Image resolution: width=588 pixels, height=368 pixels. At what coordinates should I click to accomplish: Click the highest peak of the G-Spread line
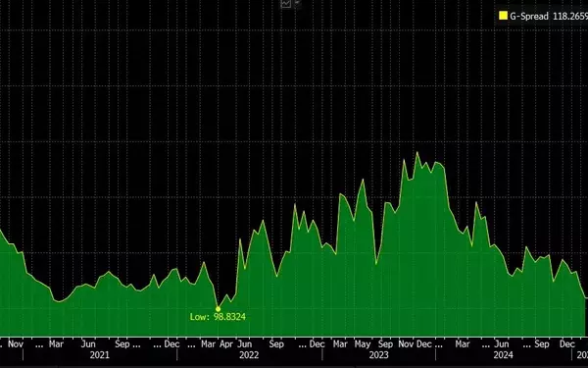coord(417,152)
